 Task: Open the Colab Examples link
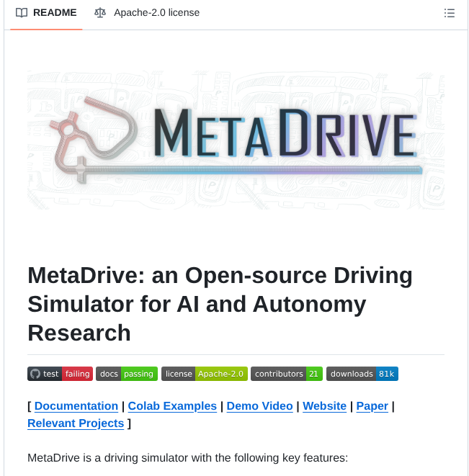coord(172,406)
